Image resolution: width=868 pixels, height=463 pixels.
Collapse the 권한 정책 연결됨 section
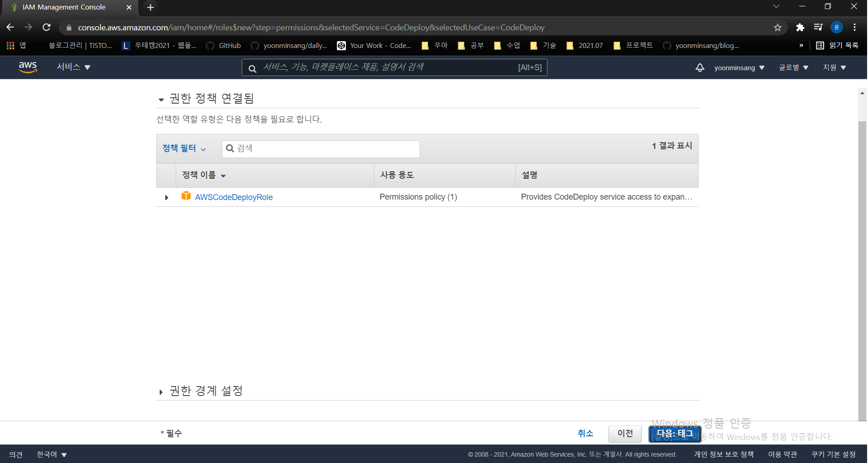coord(161,100)
